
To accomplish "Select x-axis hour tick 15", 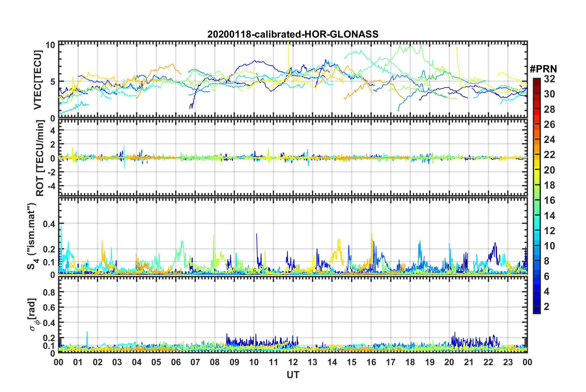I will [x=352, y=362].
